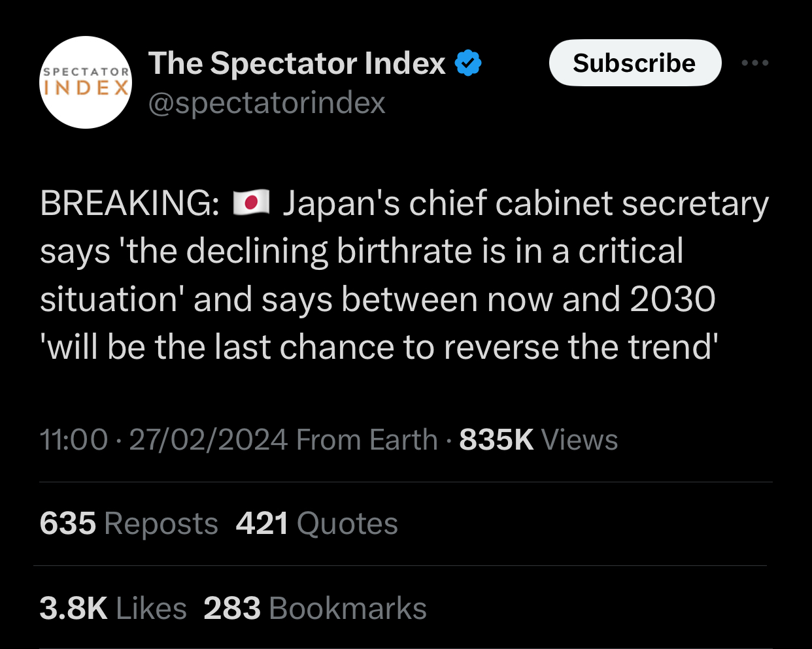Click the text mentioning 2030
This screenshot has height=649, width=812.
pos(673,300)
